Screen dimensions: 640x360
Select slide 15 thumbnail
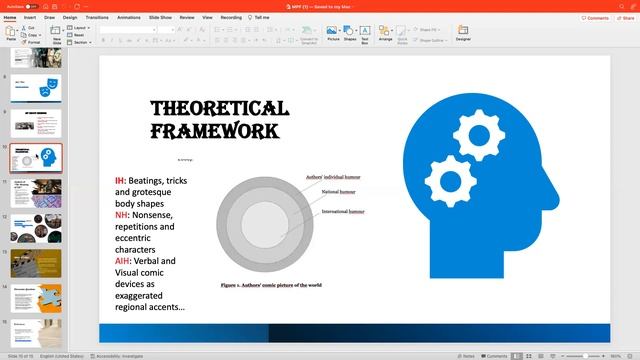click(x=36, y=333)
